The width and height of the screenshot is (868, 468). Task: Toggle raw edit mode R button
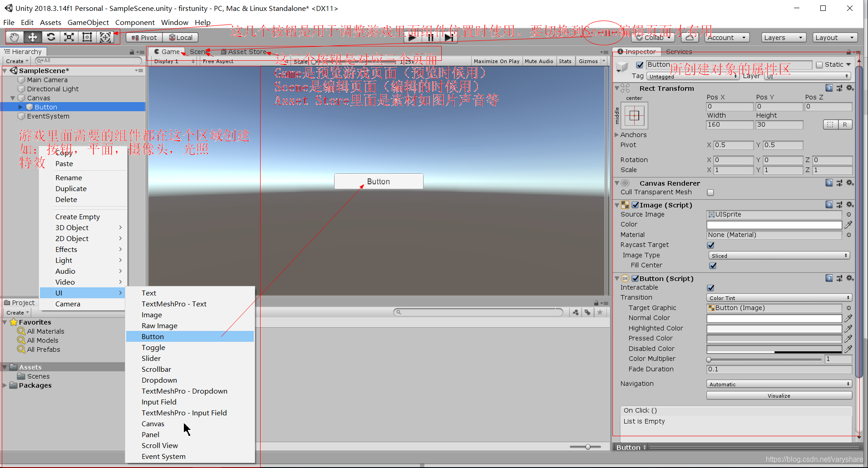coord(845,124)
